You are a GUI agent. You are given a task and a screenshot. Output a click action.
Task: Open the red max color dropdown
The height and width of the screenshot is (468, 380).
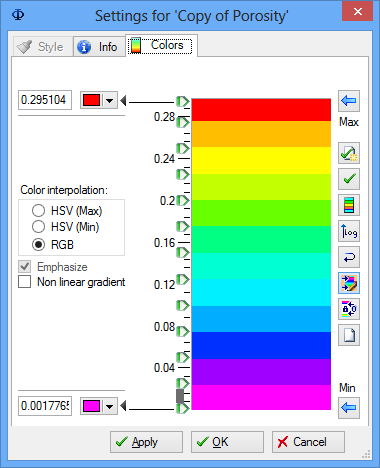pyautogui.click(x=110, y=100)
